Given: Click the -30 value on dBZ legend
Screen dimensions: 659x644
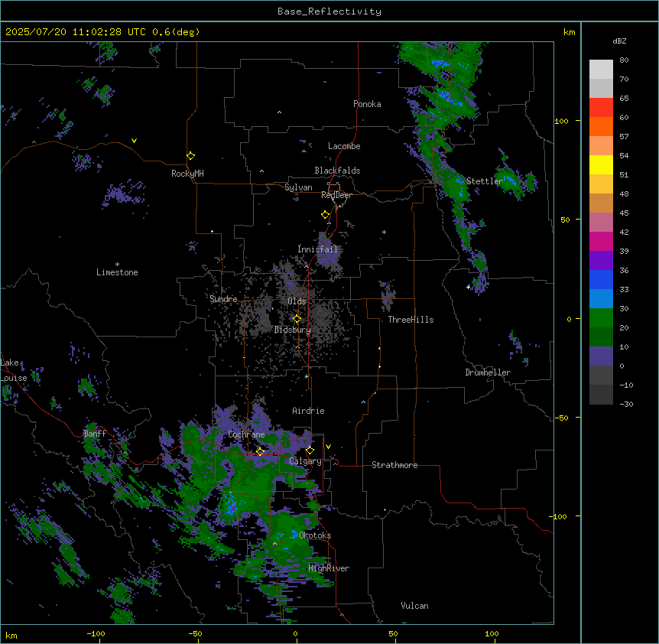Looking at the screenshot, I should pos(626,404).
